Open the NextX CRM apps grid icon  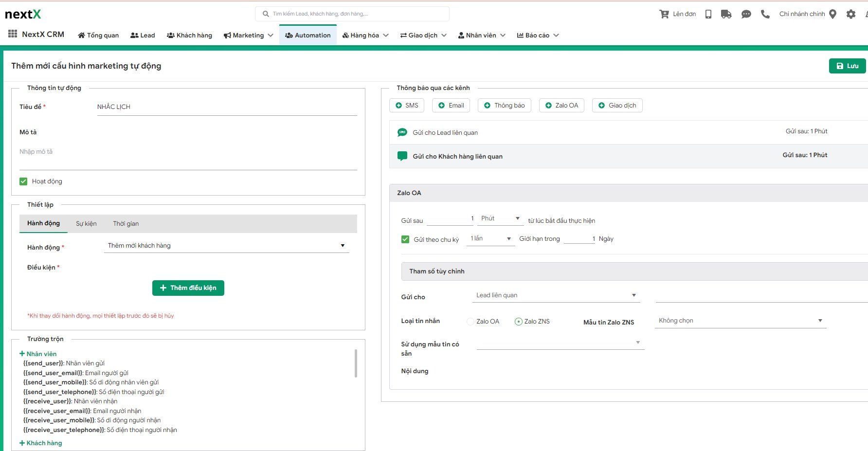tap(13, 34)
